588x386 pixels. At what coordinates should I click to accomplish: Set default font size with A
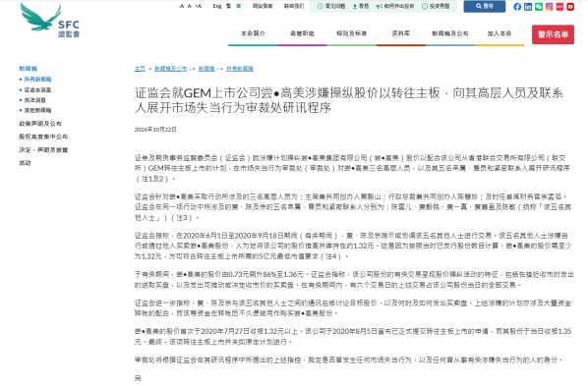coord(190,6)
